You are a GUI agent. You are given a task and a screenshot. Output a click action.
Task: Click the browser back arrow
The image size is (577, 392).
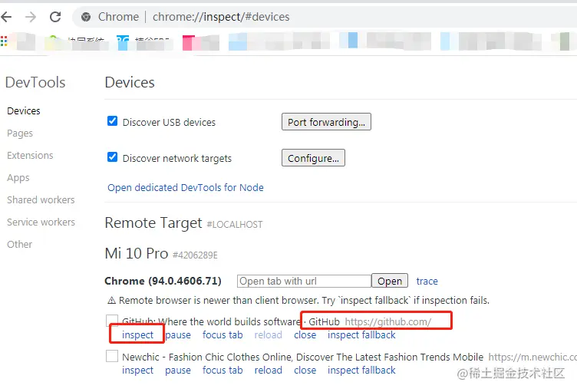pos(6,17)
